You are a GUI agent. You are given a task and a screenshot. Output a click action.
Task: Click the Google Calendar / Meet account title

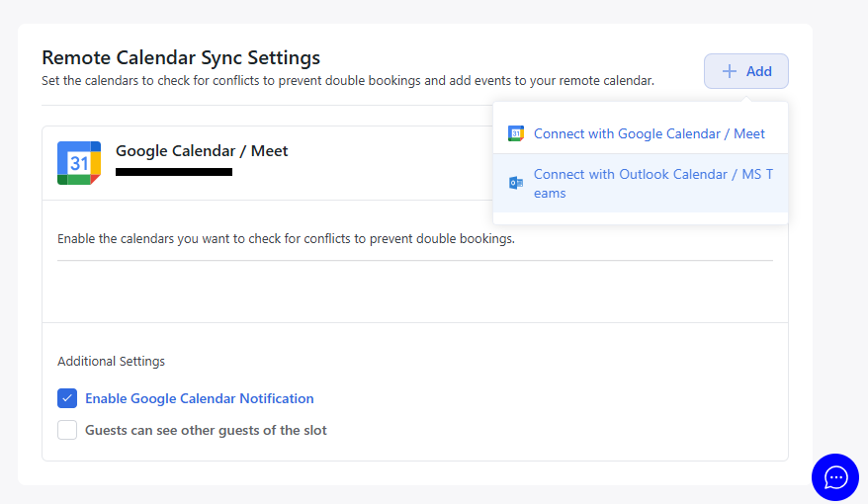pyautogui.click(x=202, y=151)
